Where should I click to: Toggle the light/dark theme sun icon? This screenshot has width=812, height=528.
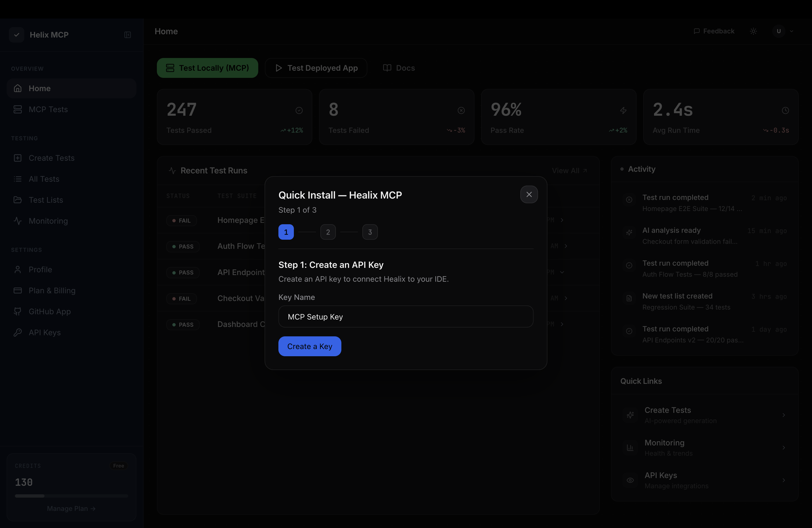point(753,31)
